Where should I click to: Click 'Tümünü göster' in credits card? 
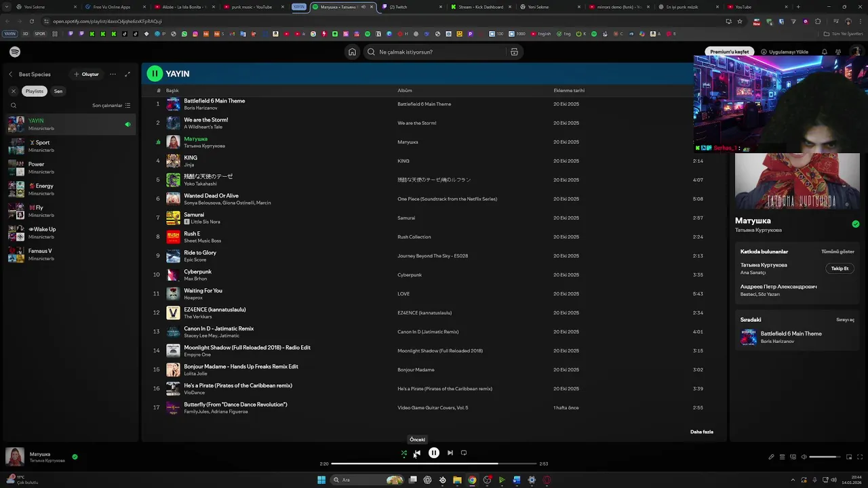pyautogui.click(x=838, y=251)
